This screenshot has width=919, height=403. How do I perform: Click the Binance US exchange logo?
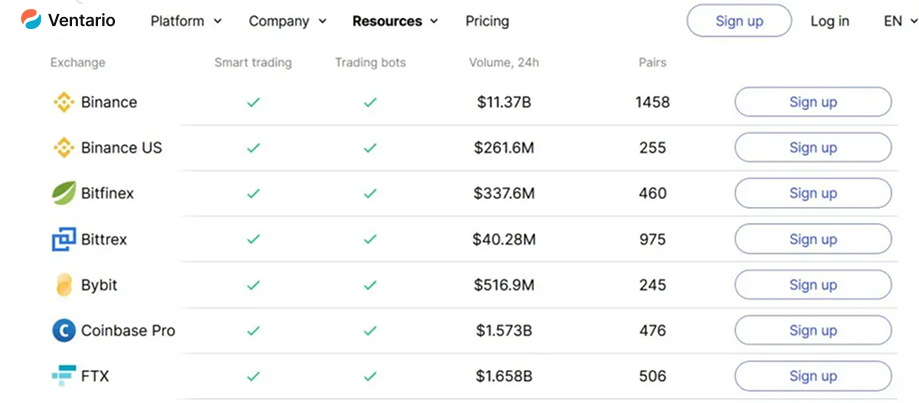click(64, 148)
